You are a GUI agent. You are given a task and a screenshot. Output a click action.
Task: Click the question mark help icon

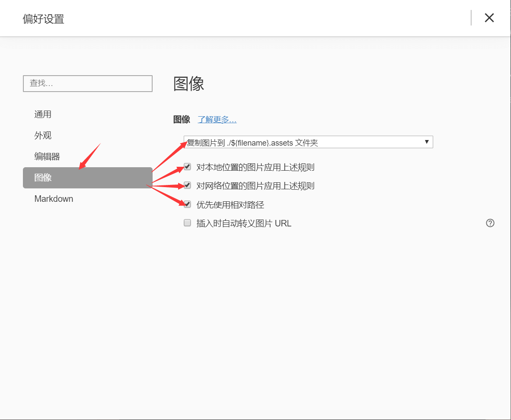coord(490,223)
